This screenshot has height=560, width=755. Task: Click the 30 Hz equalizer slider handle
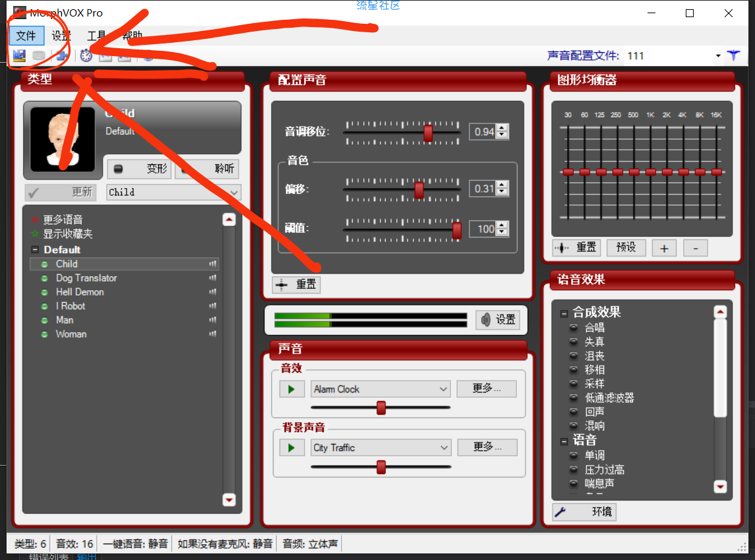coord(568,172)
